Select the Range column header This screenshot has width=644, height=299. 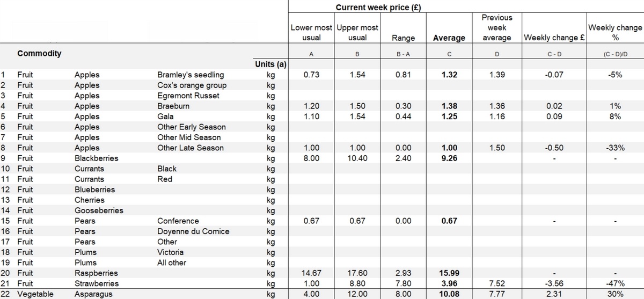(x=403, y=38)
